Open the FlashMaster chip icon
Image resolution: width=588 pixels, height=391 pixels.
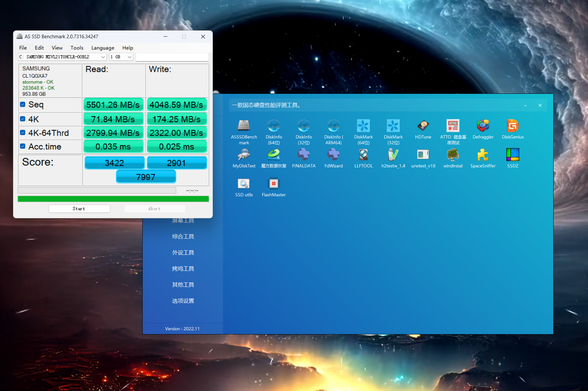pyautogui.click(x=274, y=183)
